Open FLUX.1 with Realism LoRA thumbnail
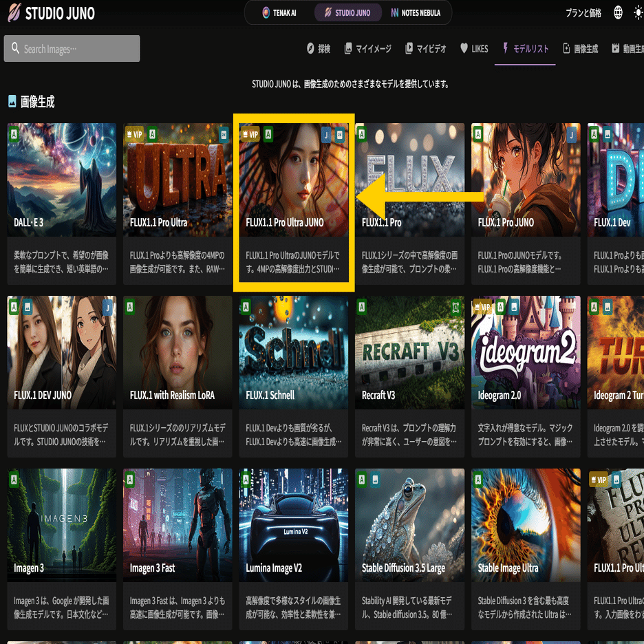This screenshot has height=644, width=644. click(x=178, y=352)
